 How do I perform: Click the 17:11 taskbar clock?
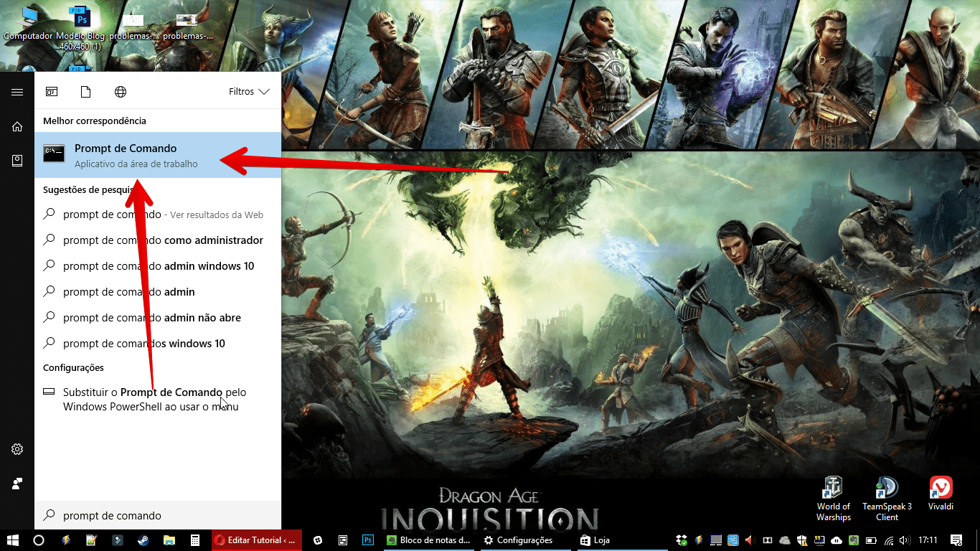[x=928, y=540]
